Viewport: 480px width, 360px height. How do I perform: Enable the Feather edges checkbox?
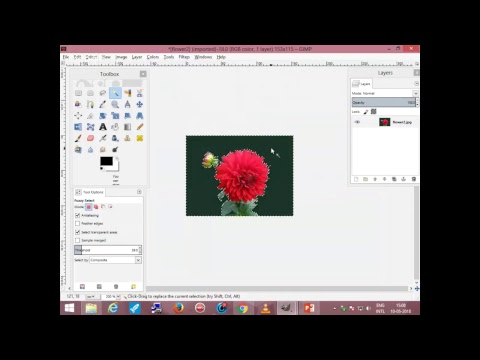[x=78, y=223]
